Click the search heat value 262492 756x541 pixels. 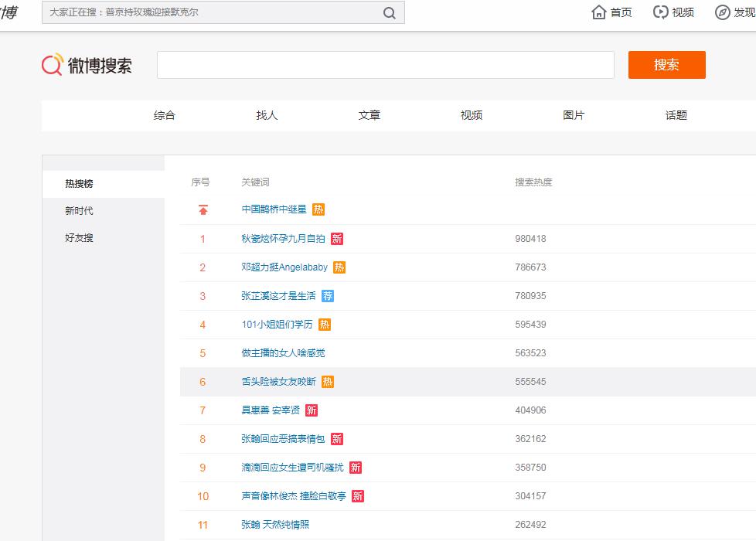[x=530, y=525]
